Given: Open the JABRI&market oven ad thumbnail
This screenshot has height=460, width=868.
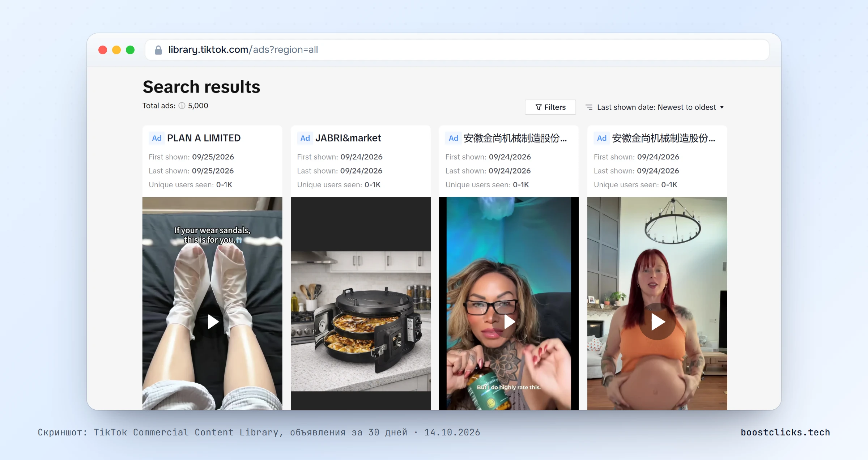Looking at the screenshot, I should pos(361,303).
